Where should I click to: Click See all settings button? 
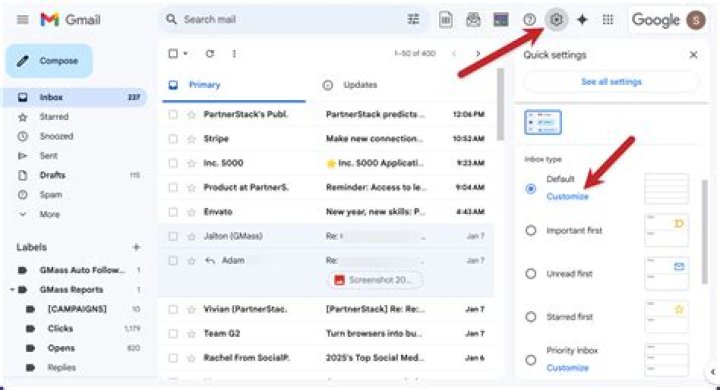(611, 82)
